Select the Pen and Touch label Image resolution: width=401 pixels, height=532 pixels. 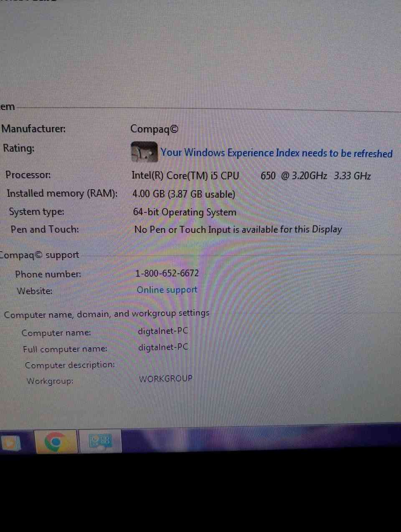(45, 229)
